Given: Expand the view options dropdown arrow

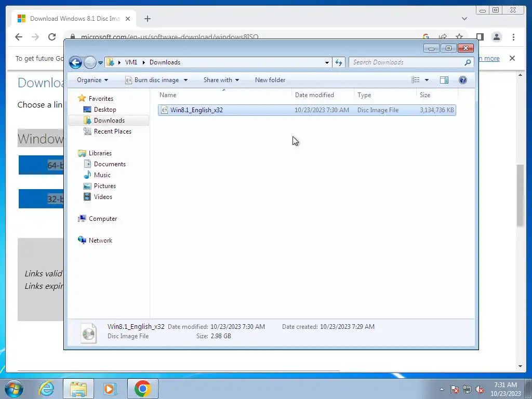Looking at the screenshot, I should coord(427,80).
